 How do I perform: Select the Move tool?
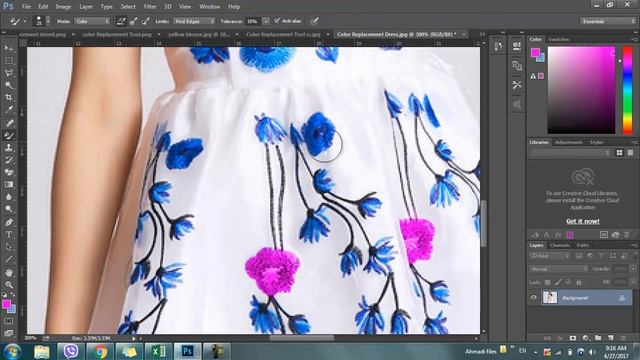click(9, 48)
